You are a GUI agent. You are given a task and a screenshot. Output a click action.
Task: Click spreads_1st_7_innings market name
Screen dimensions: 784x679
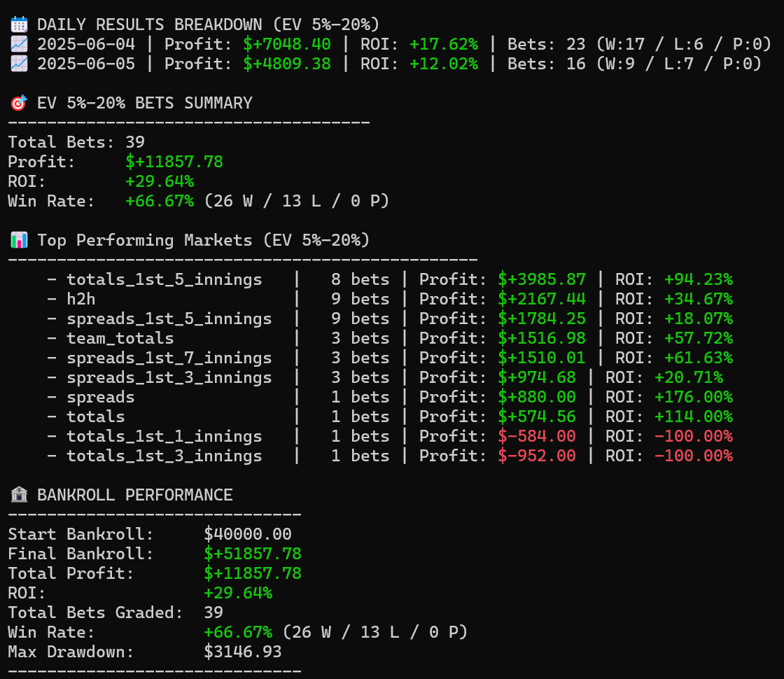point(169,358)
